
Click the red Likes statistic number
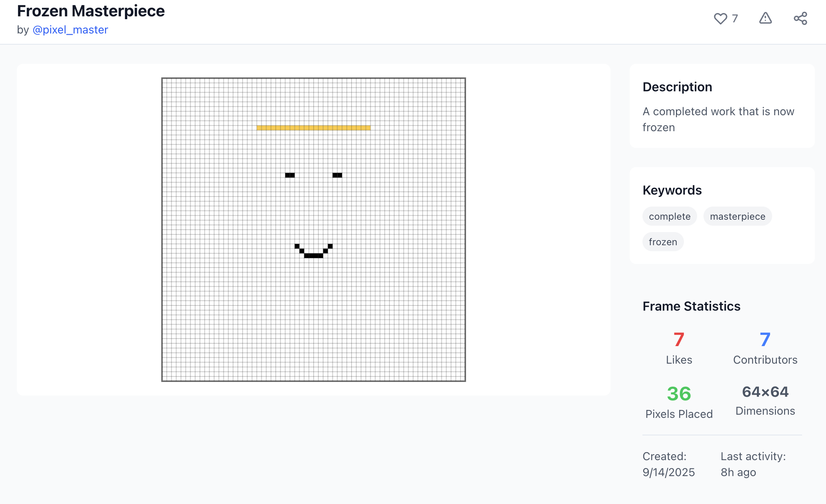(x=679, y=340)
